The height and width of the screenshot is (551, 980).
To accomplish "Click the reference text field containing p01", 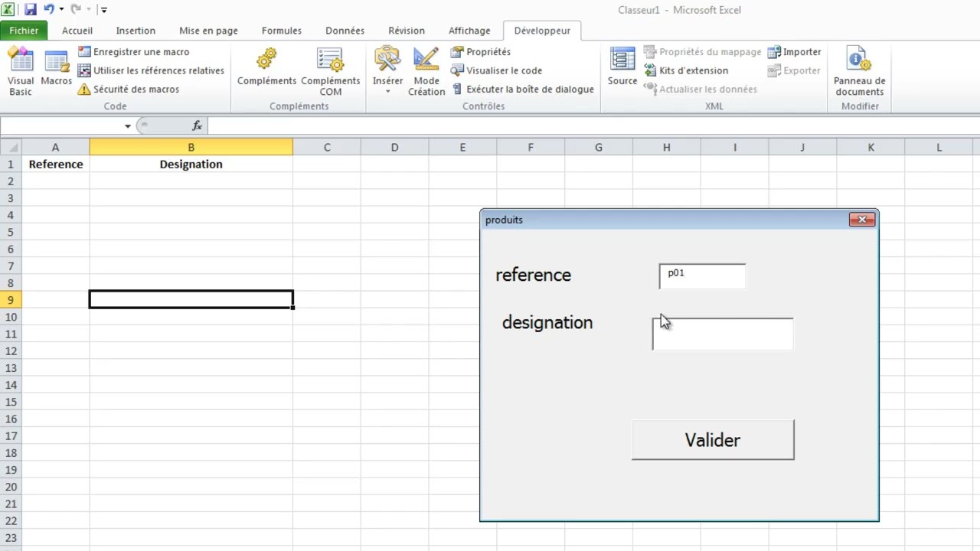I will coord(702,276).
